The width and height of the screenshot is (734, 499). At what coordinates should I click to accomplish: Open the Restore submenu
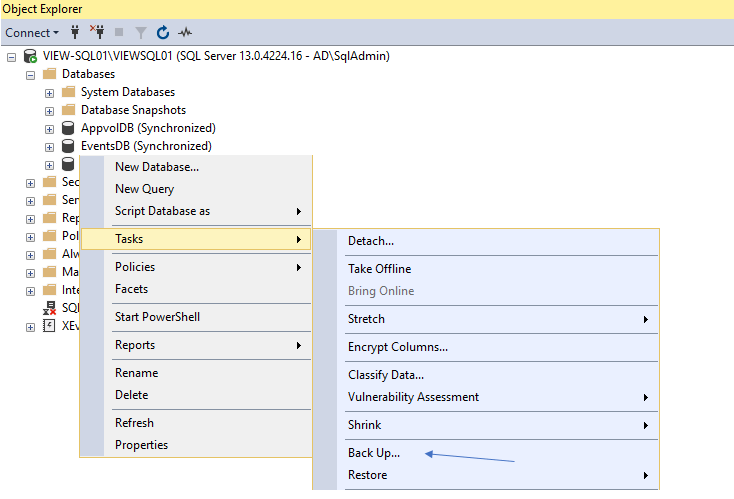[x=367, y=475]
